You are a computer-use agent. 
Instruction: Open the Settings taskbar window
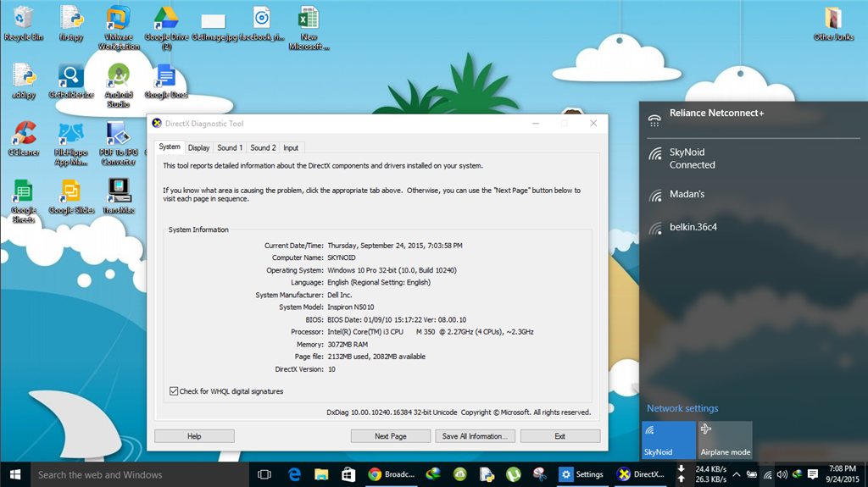pos(581,474)
